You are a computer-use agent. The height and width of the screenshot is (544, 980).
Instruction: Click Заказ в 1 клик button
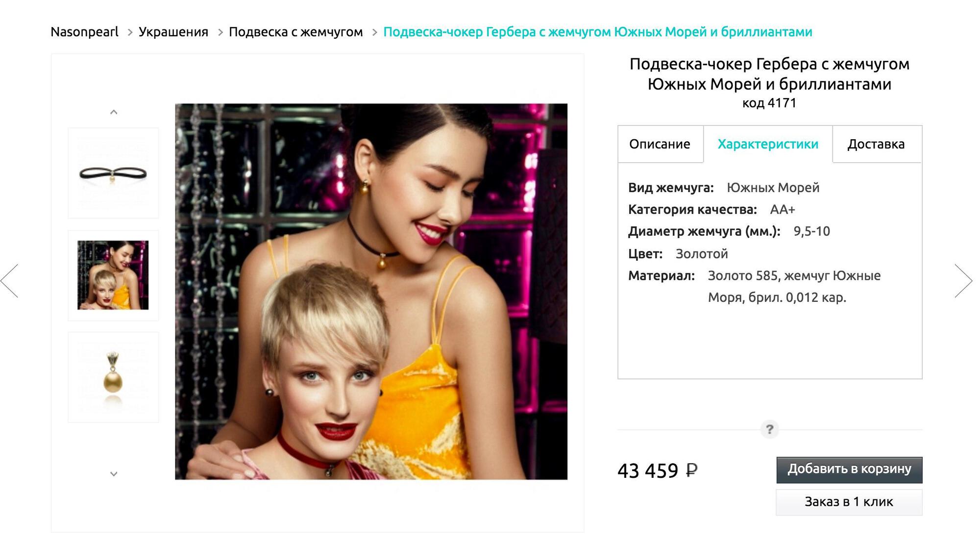click(849, 502)
